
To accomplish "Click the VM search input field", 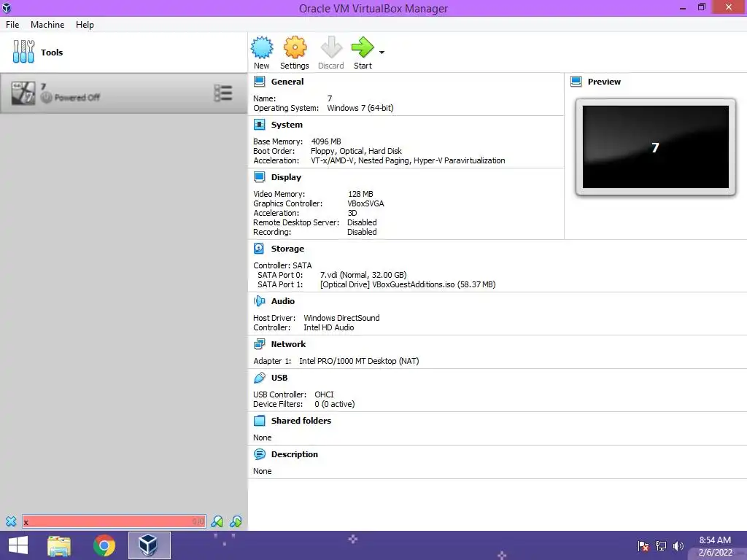I will coord(114,521).
